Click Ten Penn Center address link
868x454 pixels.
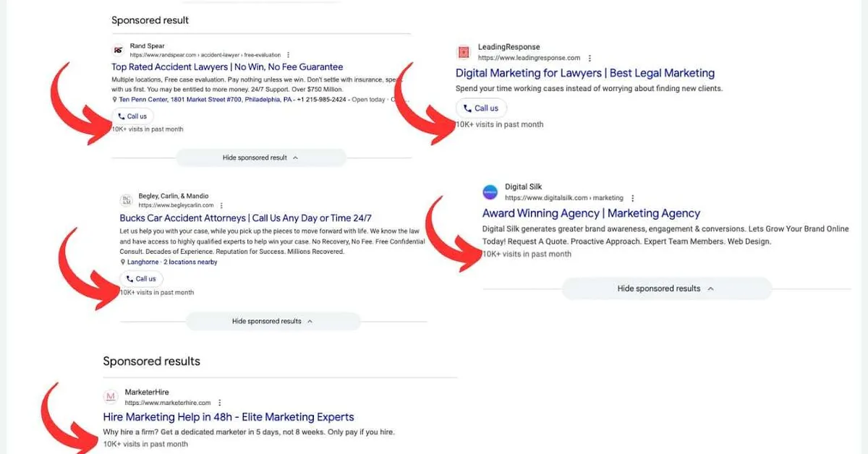[x=200, y=99]
